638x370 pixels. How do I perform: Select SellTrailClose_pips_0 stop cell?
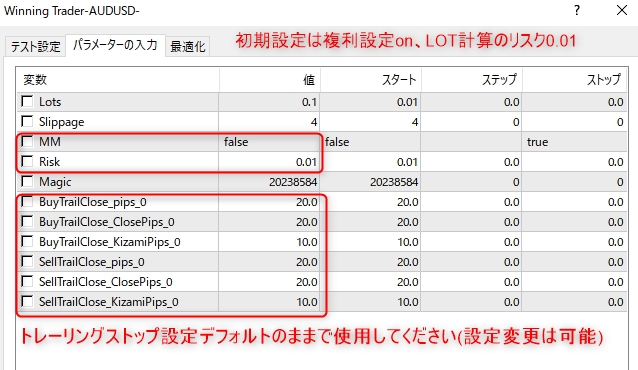[575, 262]
